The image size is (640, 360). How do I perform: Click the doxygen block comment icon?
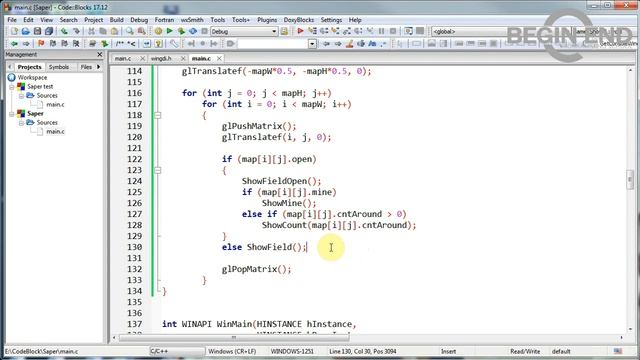click(120, 43)
